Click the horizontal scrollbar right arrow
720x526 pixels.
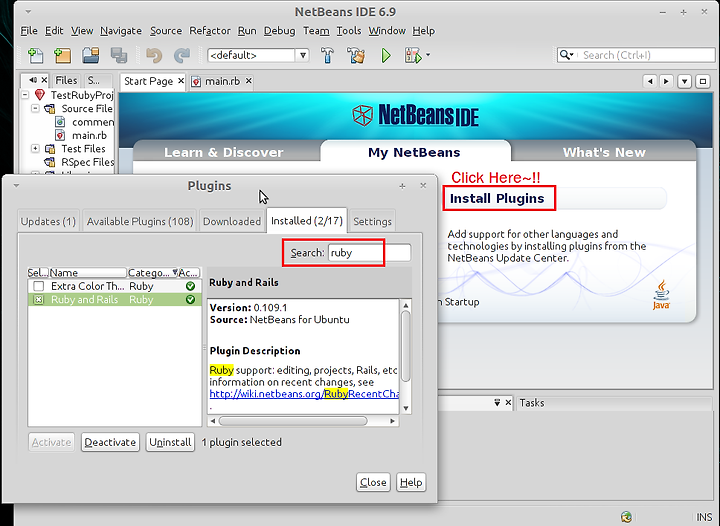point(392,421)
